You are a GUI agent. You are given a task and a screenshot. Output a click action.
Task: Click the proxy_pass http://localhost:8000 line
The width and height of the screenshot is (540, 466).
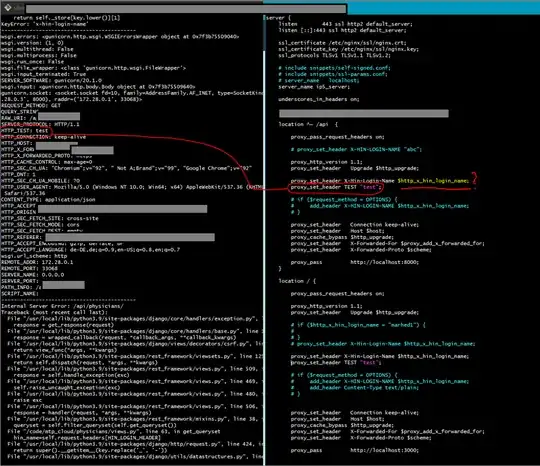[354, 262]
